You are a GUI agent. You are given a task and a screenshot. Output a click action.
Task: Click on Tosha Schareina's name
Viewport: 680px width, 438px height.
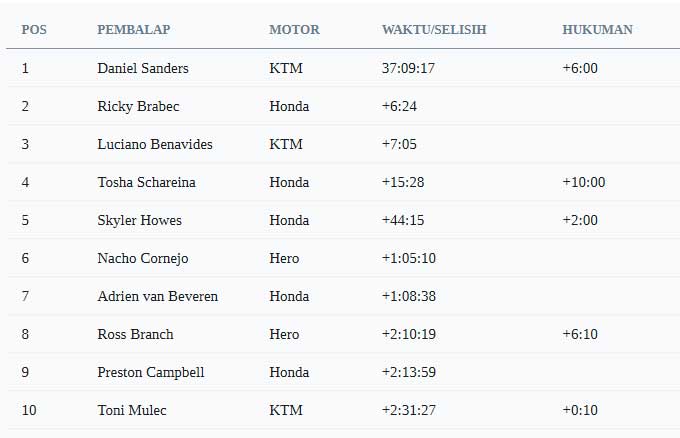[x=146, y=182]
